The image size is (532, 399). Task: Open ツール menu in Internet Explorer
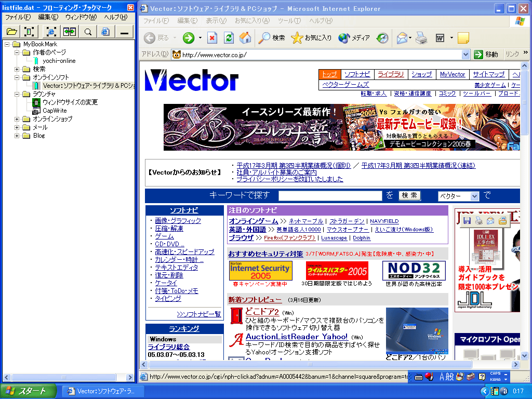pos(289,21)
